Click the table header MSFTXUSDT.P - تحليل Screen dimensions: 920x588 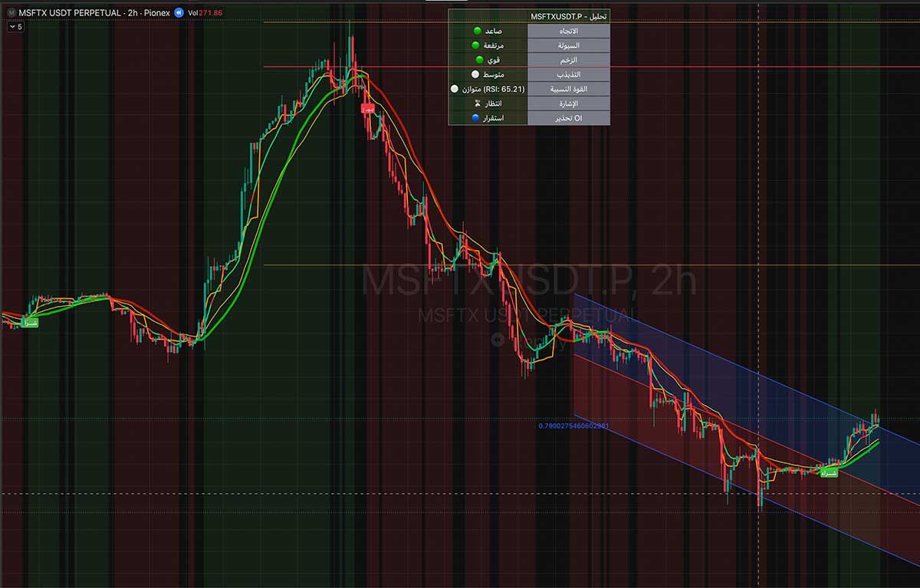point(568,16)
